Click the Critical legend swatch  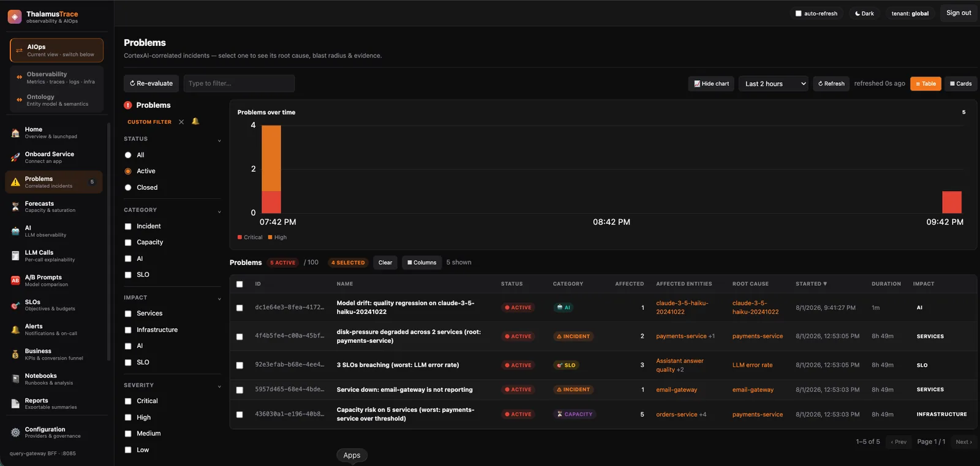[239, 238]
